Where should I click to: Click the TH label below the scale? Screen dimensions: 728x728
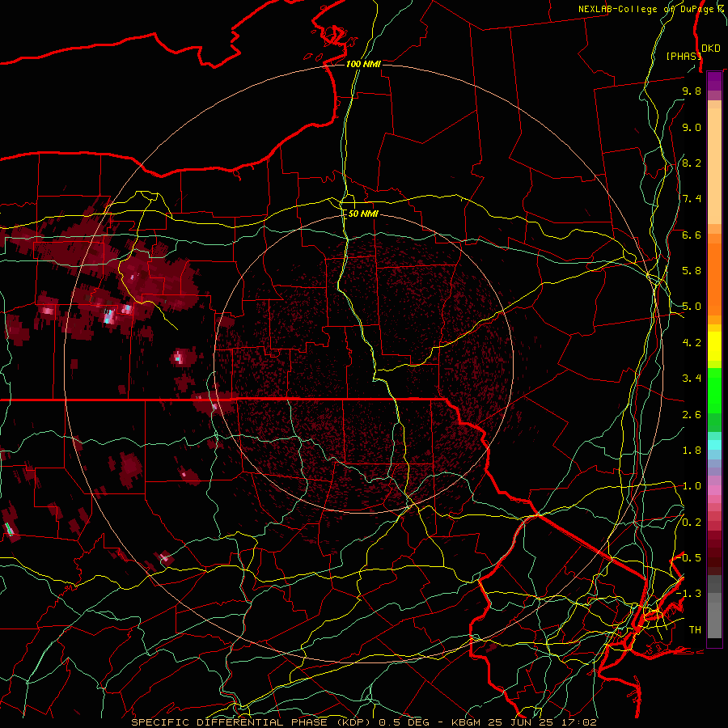click(x=695, y=630)
